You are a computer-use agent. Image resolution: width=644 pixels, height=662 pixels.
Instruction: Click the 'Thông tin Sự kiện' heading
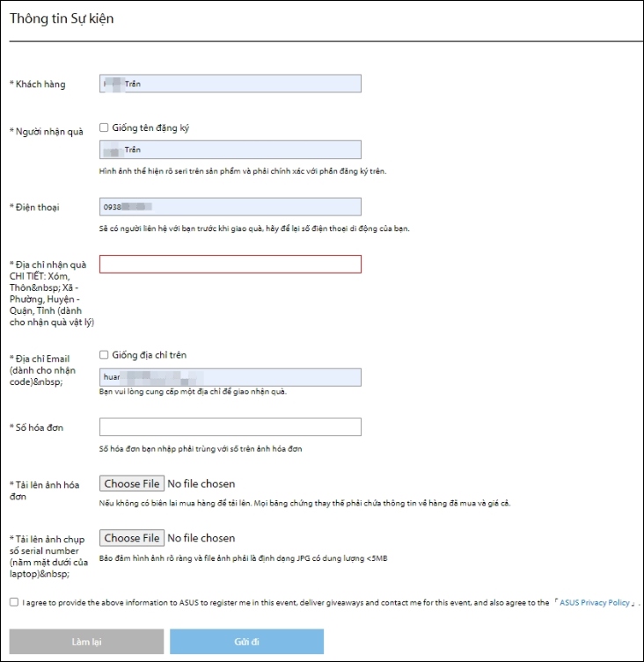click(62, 18)
